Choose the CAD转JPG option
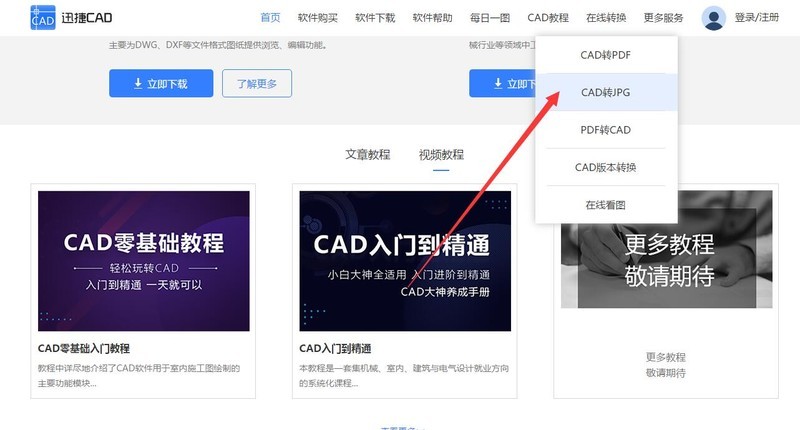This screenshot has width=800, height=430. click(x=606, y=92)
